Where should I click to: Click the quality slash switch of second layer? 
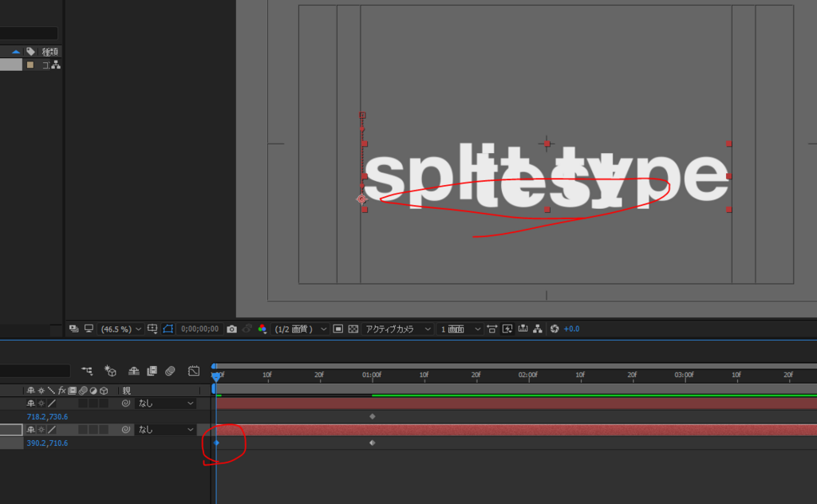(x=52, y=430)
